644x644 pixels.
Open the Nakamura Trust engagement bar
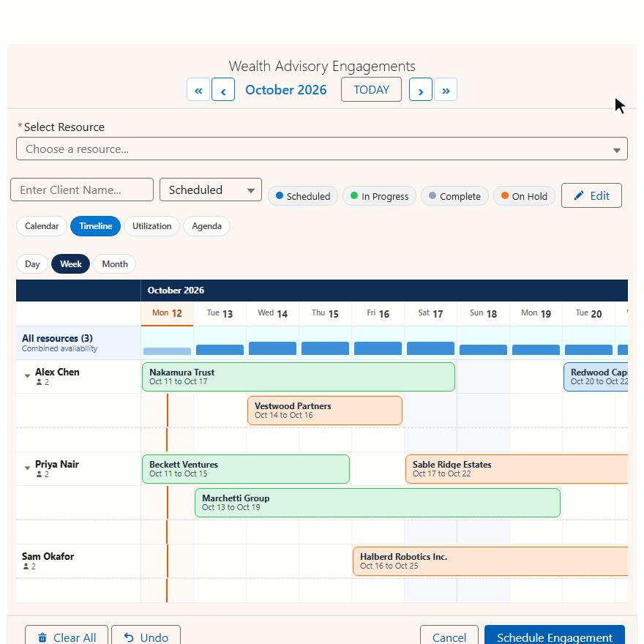[x=299, y=377]
